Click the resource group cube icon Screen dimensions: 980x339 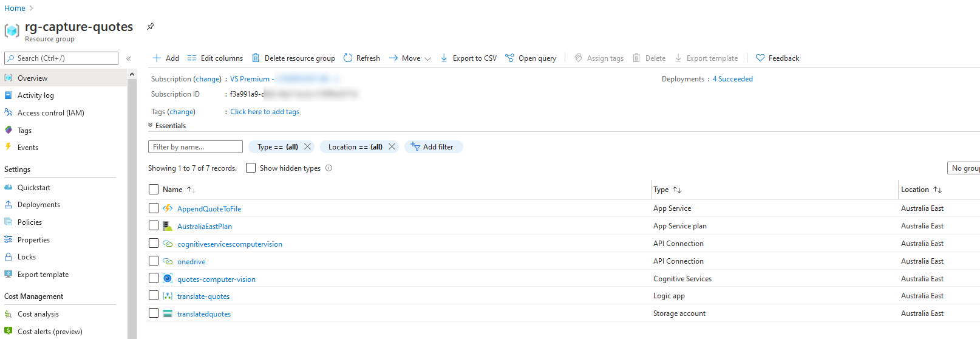tap(12, 30)
